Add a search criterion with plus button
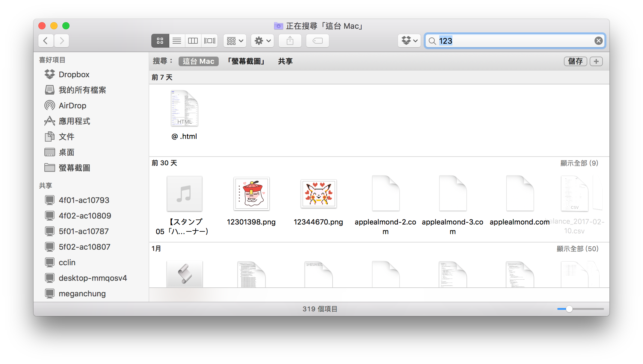 coord(596,61)
